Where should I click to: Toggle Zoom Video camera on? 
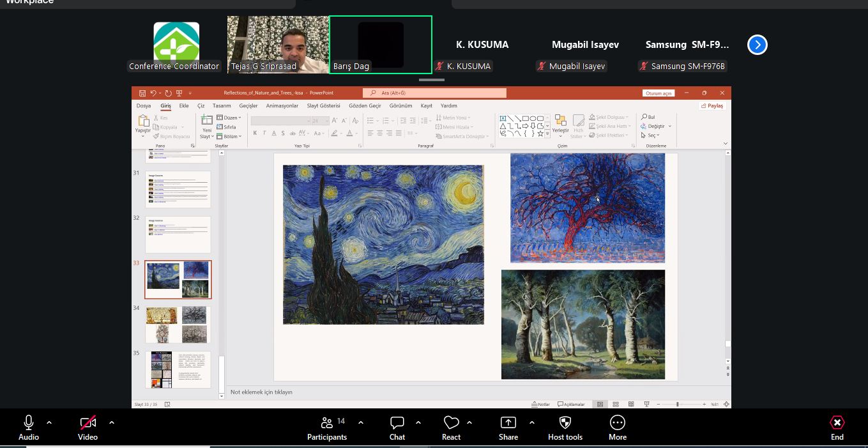point(88,422)
